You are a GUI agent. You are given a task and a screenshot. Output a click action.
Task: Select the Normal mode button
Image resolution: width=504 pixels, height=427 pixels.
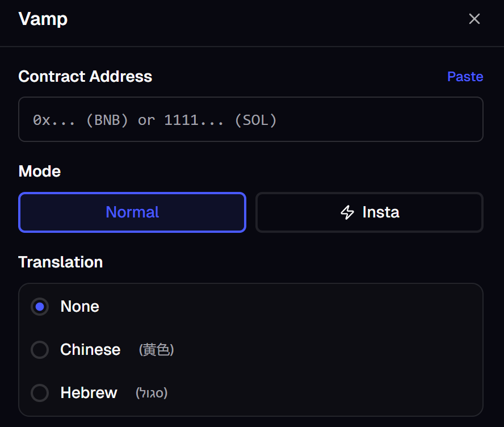pos(132,212)
